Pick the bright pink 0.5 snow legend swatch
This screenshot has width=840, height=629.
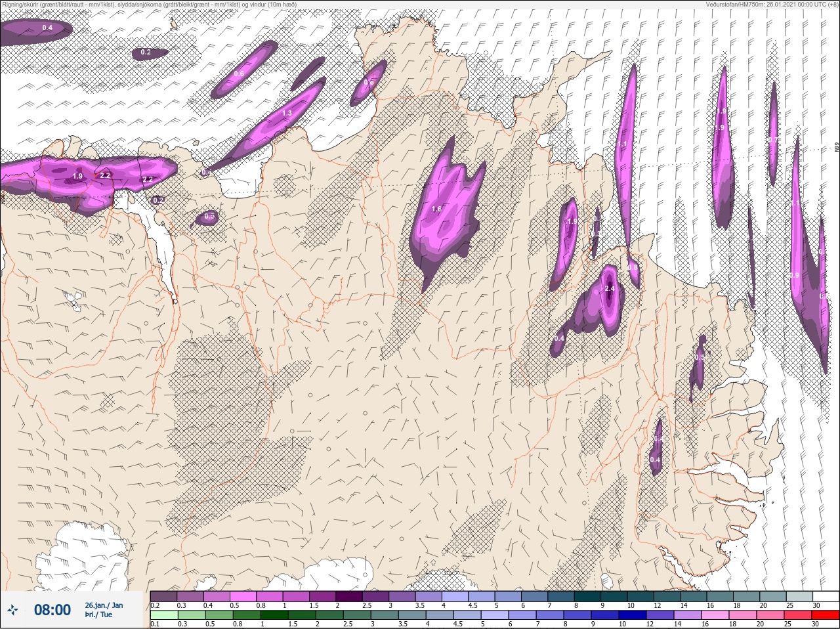point(243,596)
